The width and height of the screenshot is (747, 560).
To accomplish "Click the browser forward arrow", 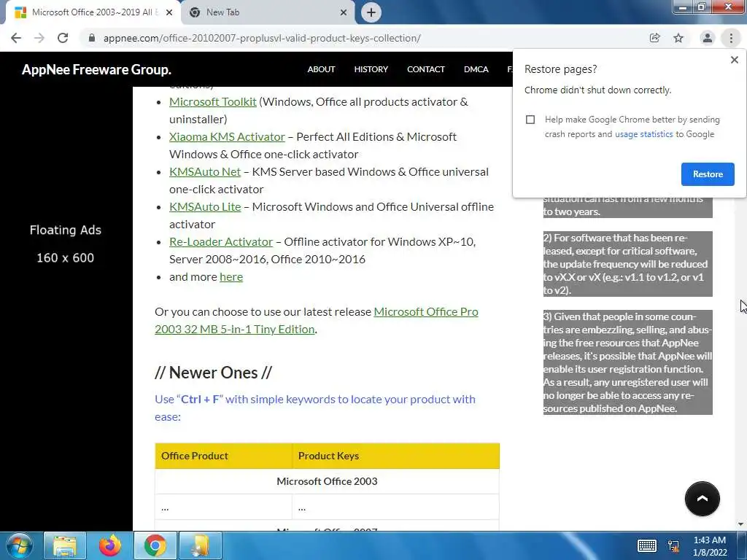I will point(39,38).
